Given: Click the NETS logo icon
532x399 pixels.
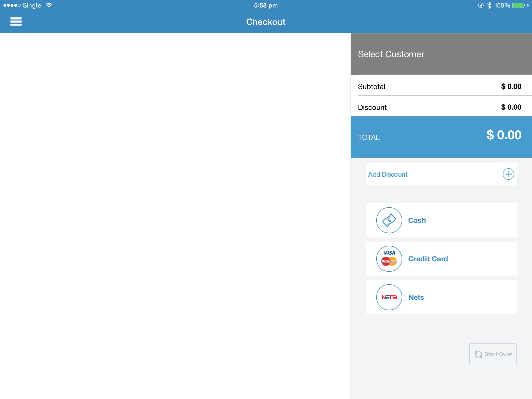Looking at the screenshot, I should coord(389,297).
